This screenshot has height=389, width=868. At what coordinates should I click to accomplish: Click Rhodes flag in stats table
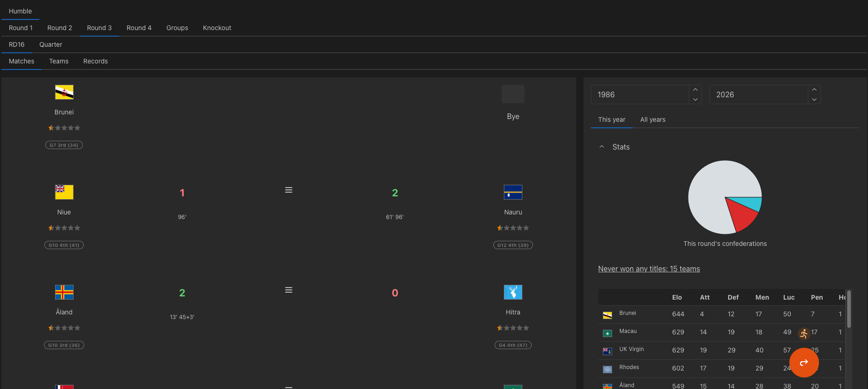tap(607, 370)
